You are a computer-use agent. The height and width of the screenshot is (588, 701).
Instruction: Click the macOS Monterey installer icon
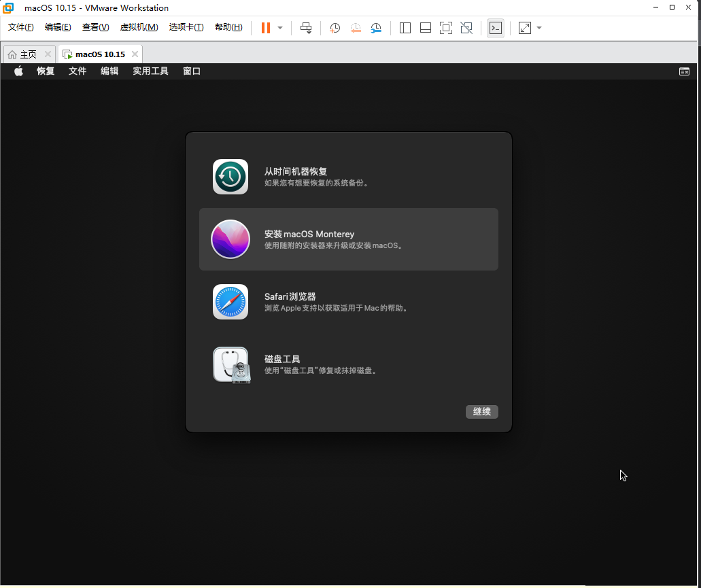(x=230, y=239)
